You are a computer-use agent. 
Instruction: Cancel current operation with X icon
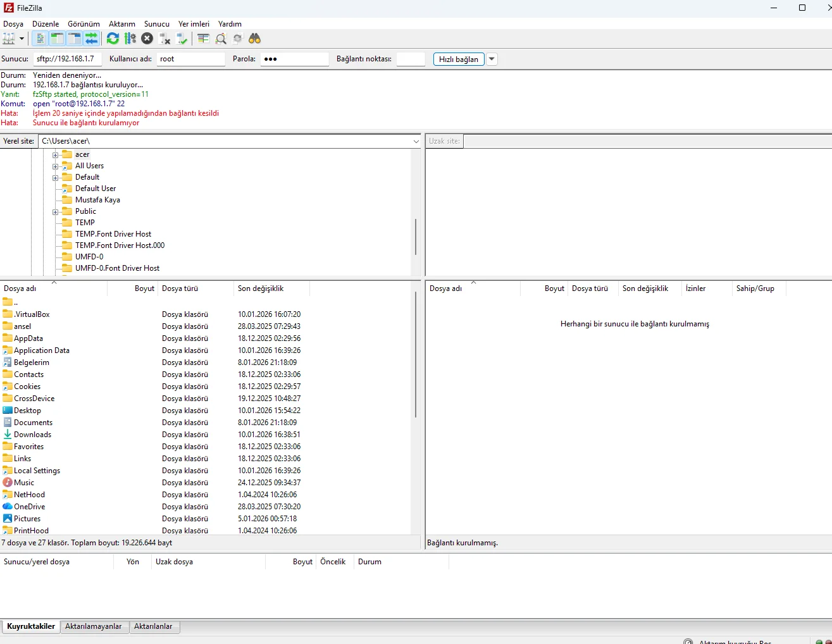pos(147,39)
